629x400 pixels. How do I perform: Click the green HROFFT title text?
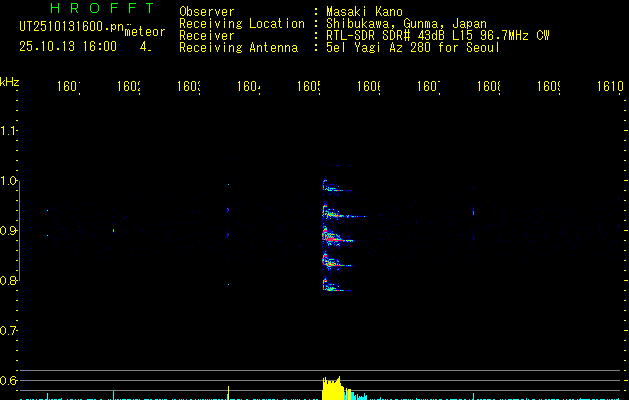pyautogui.click(x=103, y=8)
